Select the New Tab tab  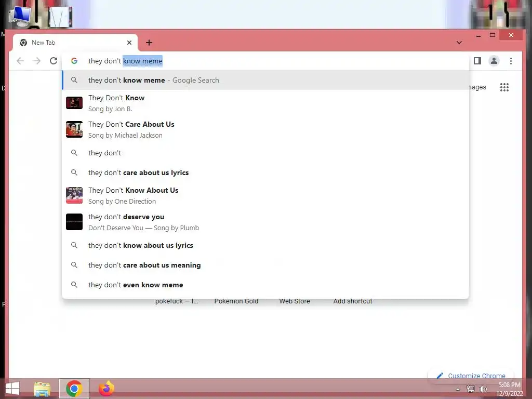(75, 43)
